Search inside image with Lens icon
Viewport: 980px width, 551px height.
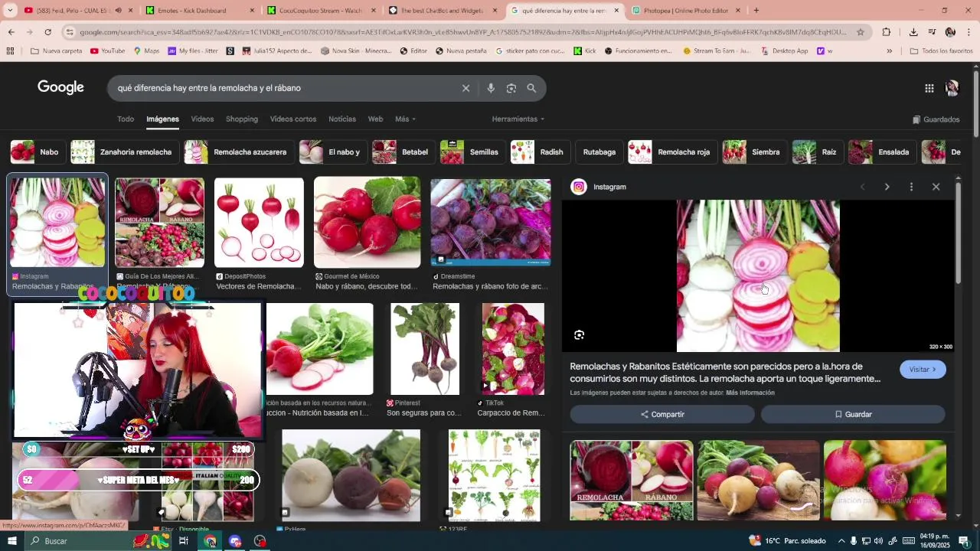pyautogui.click(x=580, y=334)
